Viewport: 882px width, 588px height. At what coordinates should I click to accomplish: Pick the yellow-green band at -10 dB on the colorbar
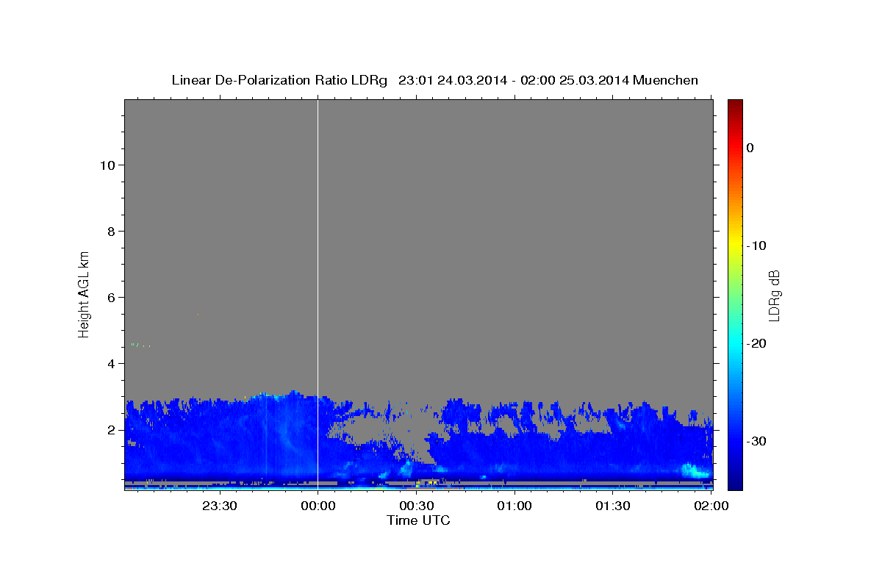[735, 245]
